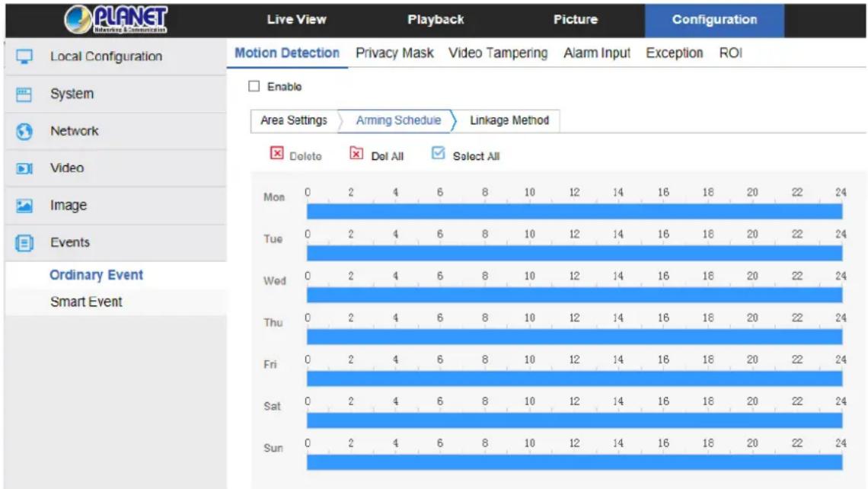Select Smart Event submenu
Screen dimensions: 868x489
pos(86,302)
